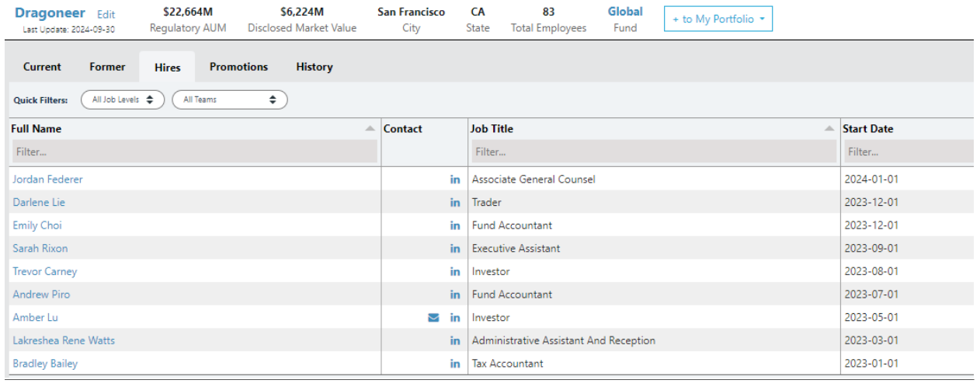Click the email icon for Amber Lu
980x387 pixels.
click(x=433, y=318)
